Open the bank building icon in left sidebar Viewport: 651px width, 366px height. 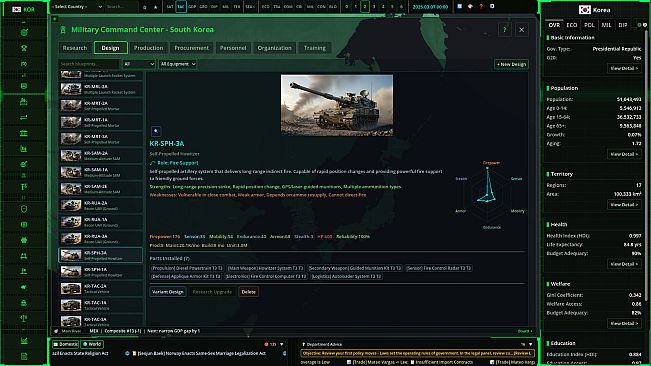[24, 133]
